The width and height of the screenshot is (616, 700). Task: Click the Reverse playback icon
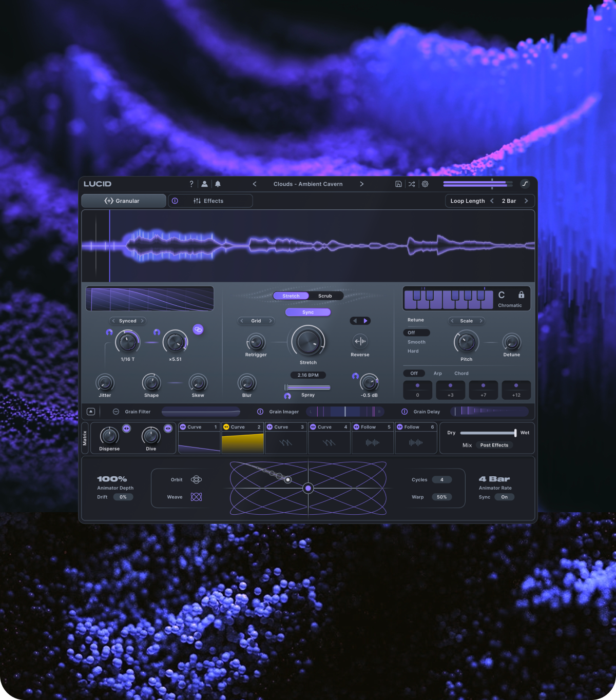(360, 341)
